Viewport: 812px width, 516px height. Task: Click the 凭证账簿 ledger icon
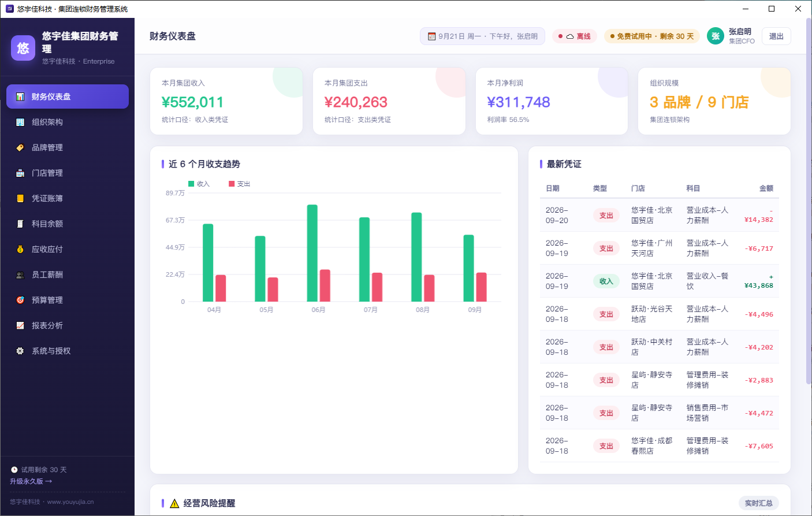tap(20, 198)
